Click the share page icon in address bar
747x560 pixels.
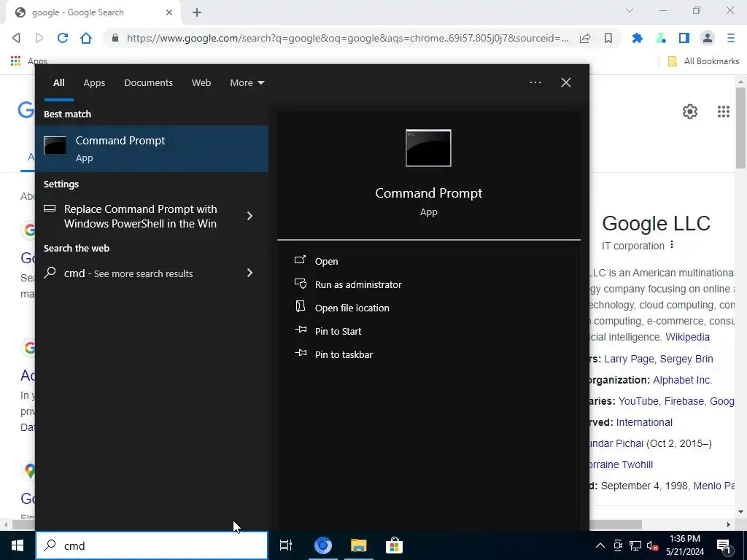coord(585,38)
